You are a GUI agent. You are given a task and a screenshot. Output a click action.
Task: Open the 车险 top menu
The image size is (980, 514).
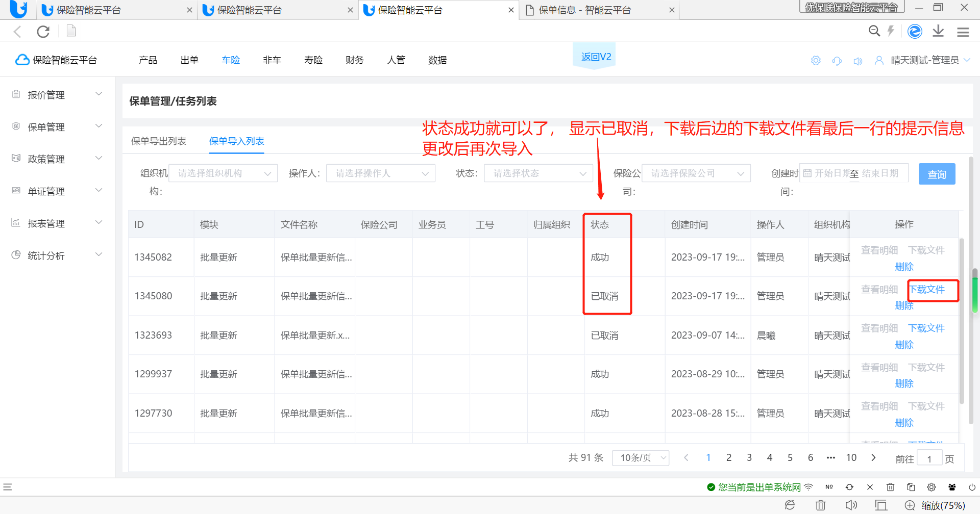coord(231,60)
